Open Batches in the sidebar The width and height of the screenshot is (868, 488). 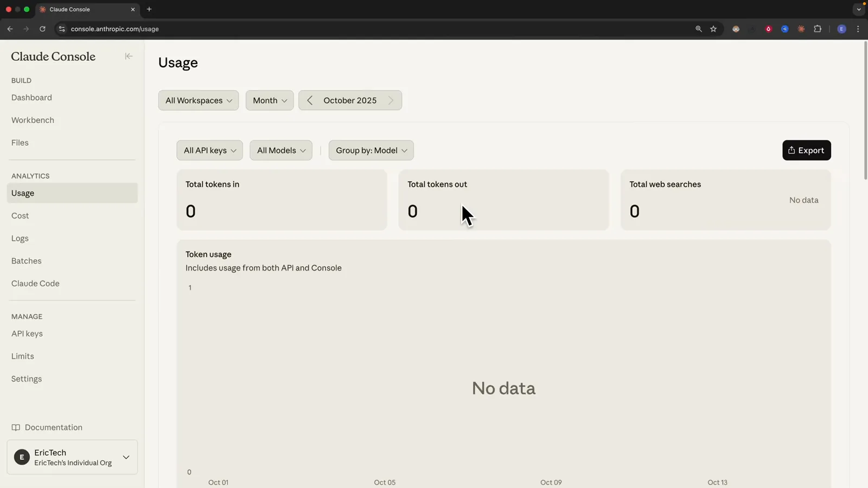pyautogui.click(x=26, y=261)
